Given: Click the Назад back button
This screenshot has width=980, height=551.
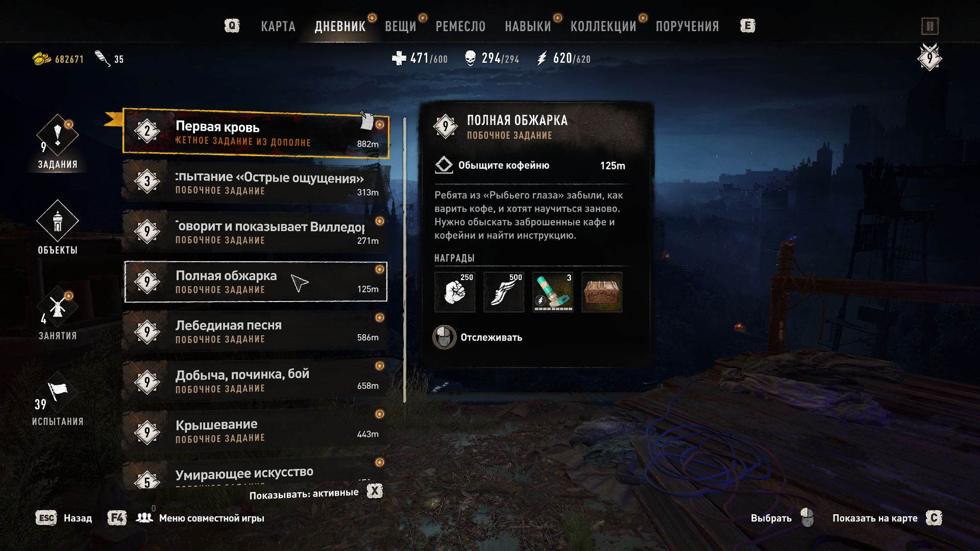Looking at the screenshot, I should click(x=64, y=518).
